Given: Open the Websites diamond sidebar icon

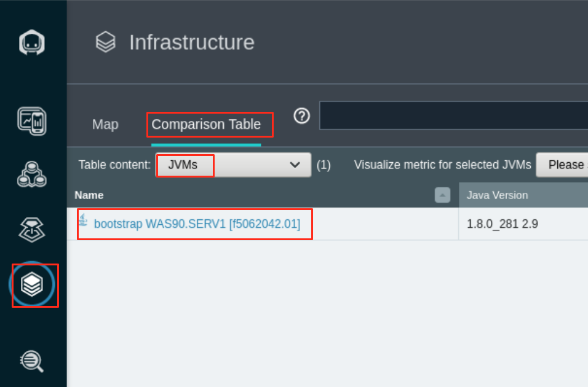Looking at the screenshot, I should click(31, 229).
